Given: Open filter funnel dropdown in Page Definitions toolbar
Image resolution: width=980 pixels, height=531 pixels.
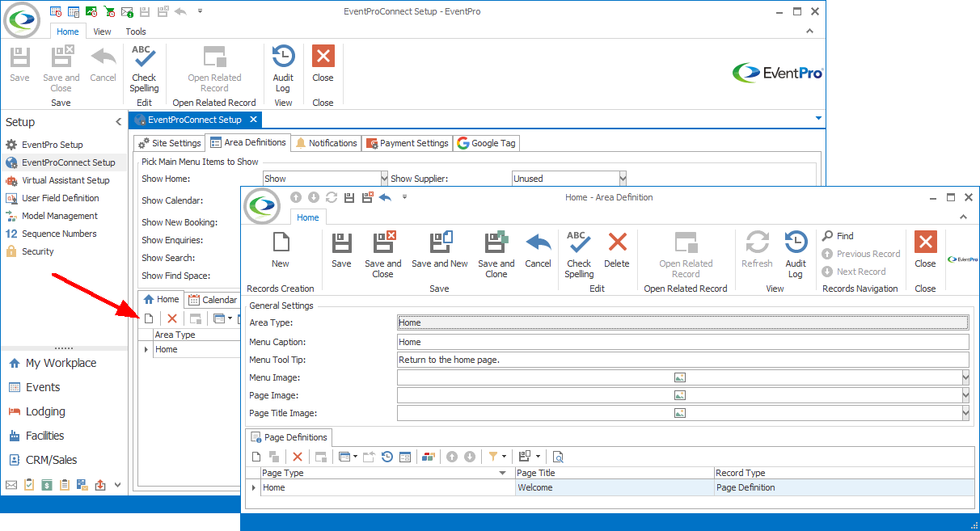Looking at the screenshot, I should coord(503,457).
